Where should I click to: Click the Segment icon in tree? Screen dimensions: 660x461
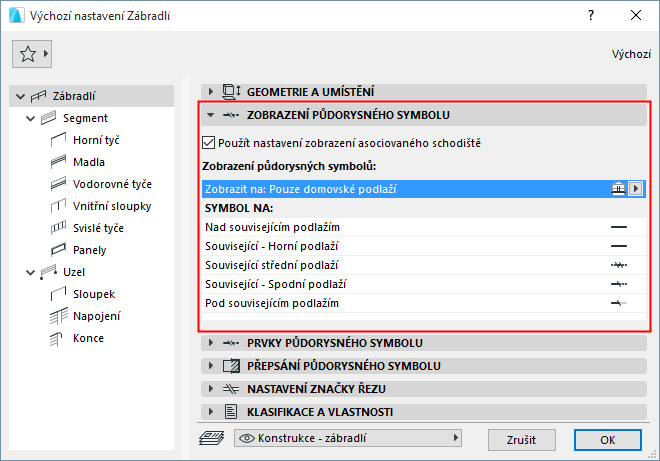tap(48, 118)
